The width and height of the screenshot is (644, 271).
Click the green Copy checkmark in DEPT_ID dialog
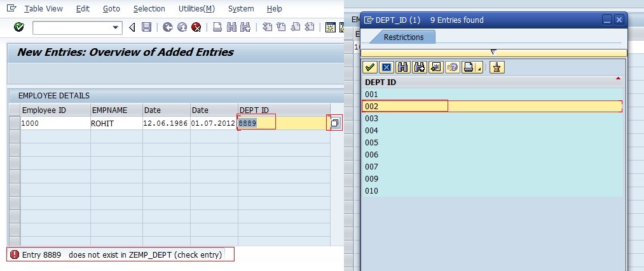pyautogui.click(x=371, y=67)
